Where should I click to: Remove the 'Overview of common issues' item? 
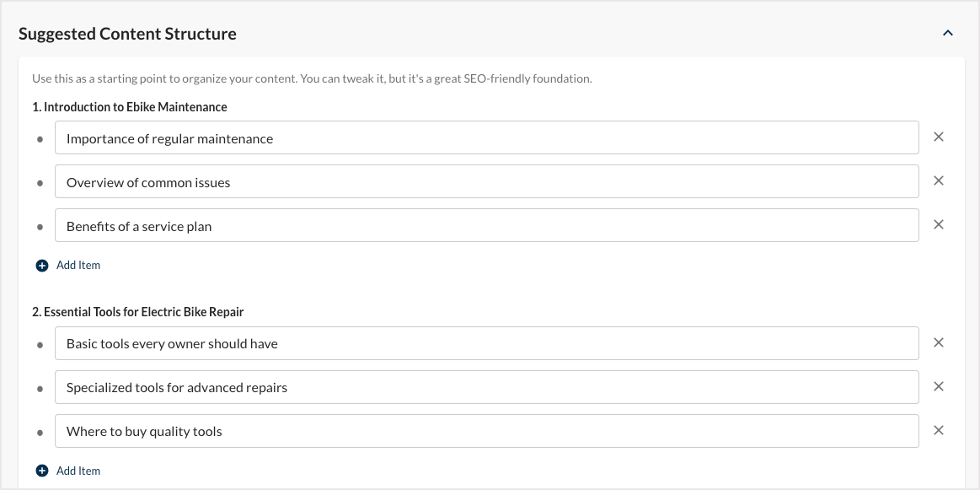pos(939,180)
